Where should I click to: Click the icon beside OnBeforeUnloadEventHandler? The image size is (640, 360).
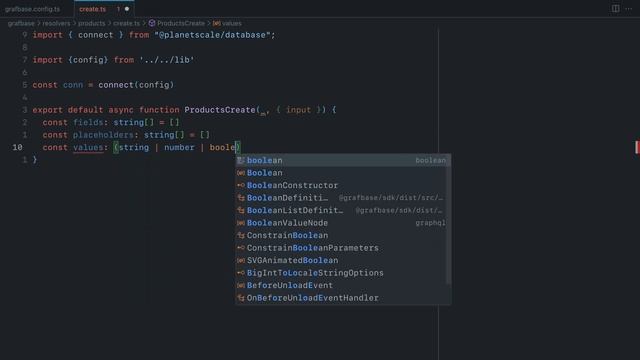[x=241, y=298]
